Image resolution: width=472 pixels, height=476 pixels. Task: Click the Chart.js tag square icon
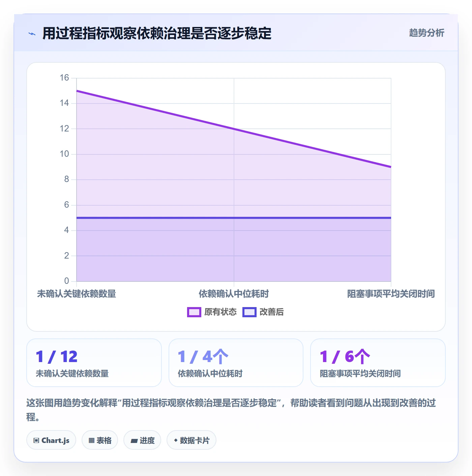[36, 440]
